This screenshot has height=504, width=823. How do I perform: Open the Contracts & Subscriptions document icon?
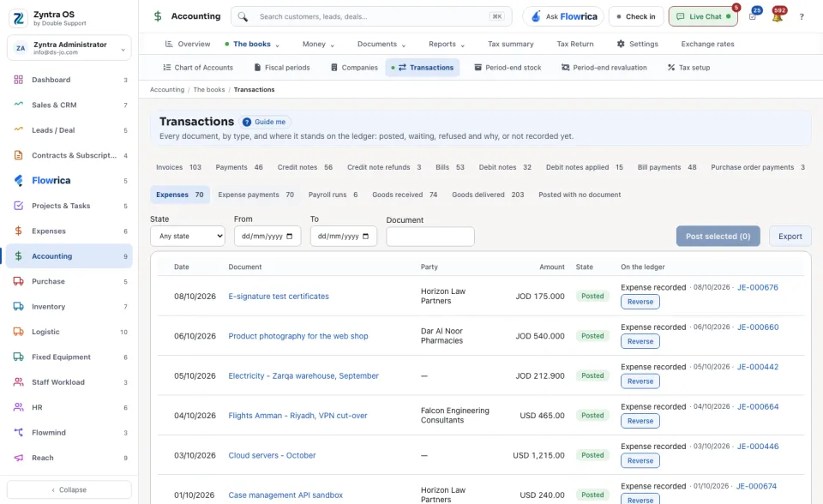pos(18,155)
